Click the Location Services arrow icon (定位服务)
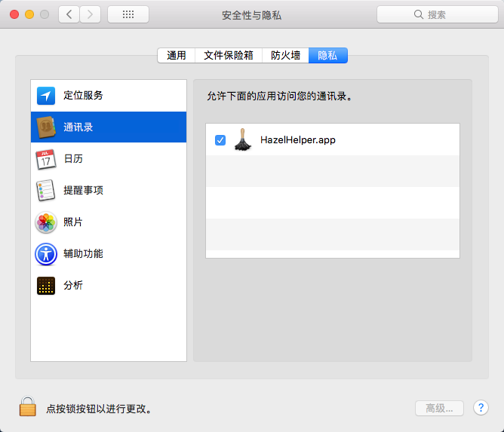 (x=46, y=96)
